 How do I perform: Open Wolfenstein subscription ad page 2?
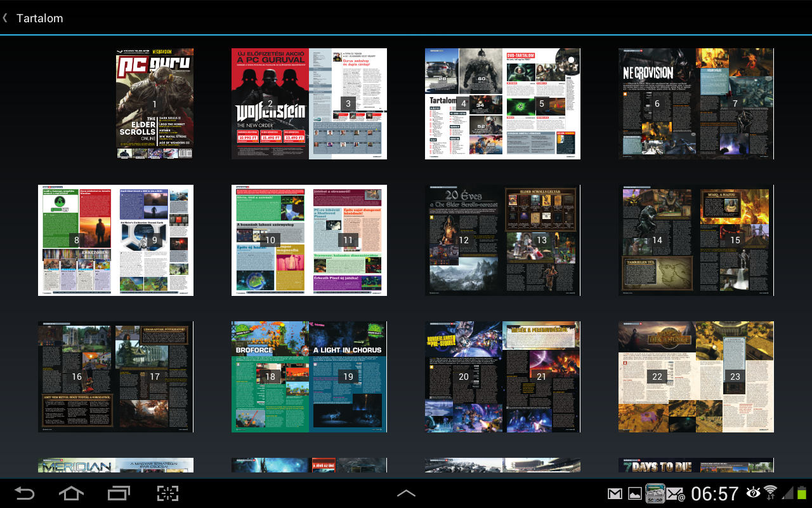[x=270, y=104]
